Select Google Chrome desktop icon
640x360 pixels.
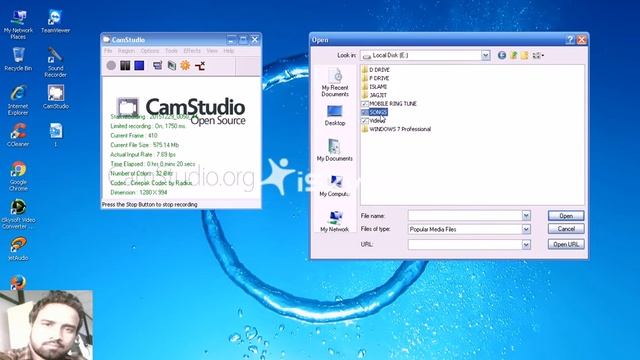coord(18,176)
